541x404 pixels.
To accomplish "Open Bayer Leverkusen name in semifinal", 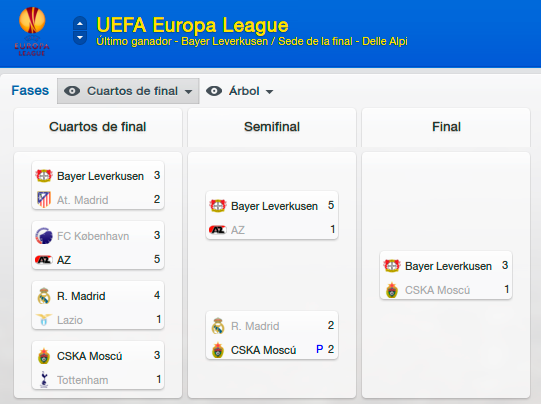I will click(x=274, y=206).
